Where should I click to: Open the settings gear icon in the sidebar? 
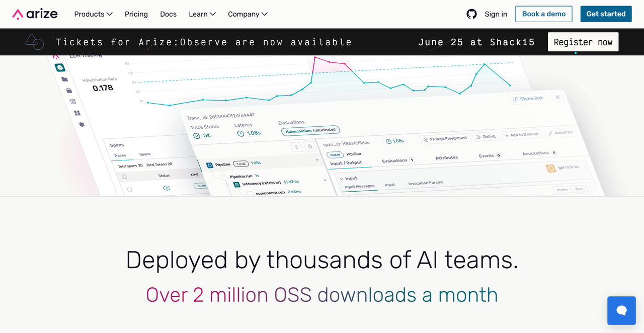click(x=82, y=124)
